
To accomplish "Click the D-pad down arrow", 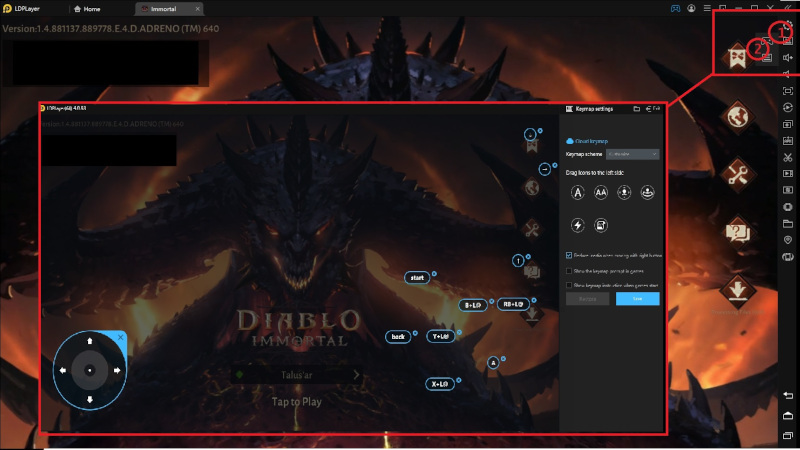I will point(90,399).
